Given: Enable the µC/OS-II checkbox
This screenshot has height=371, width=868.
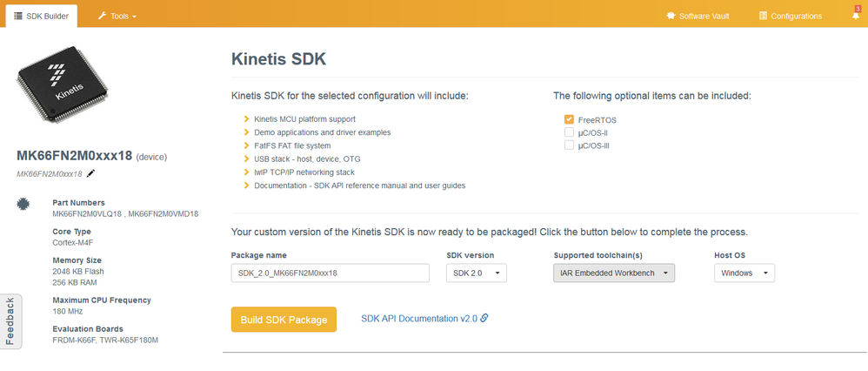Looking at the screenshot, I should pyautogui.click(x=569, y=132).
